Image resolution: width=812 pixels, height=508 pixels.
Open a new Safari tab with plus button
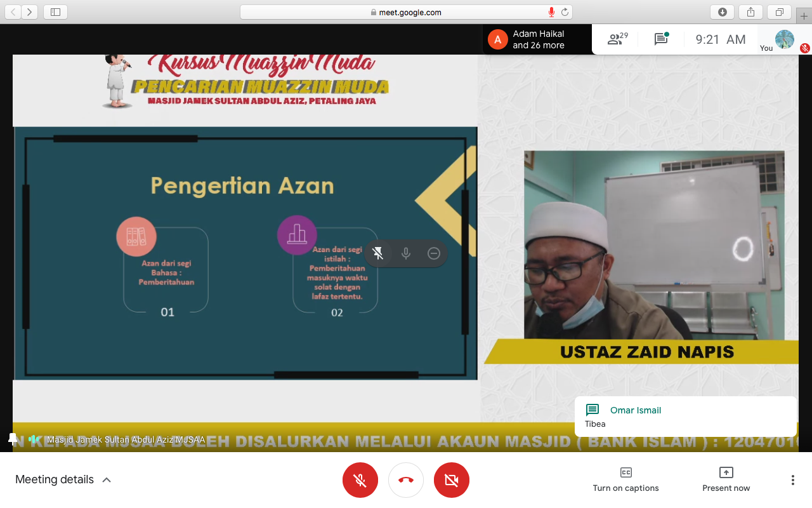(x=804, y=17)
